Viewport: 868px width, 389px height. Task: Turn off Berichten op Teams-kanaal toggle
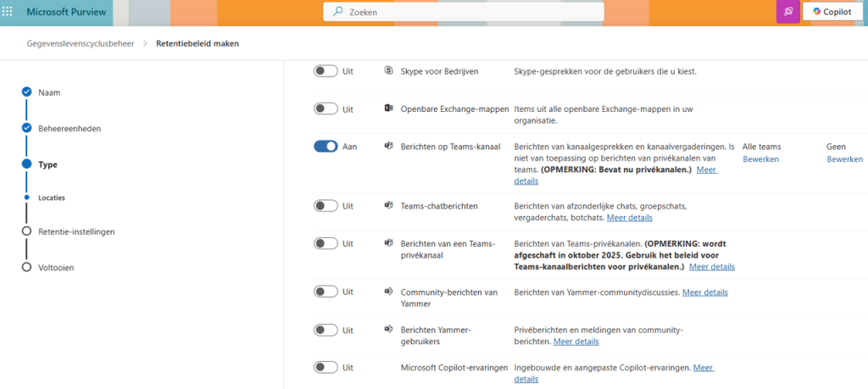coord(325,146)
